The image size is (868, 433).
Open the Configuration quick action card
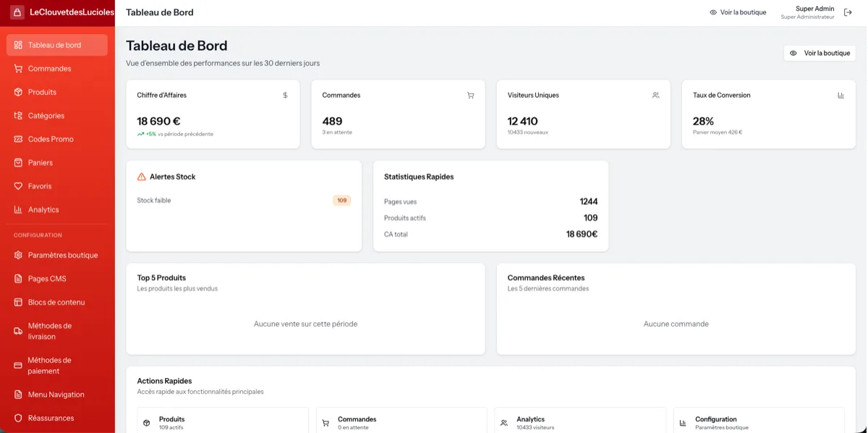pyautogui.click(x=757, y=420)
